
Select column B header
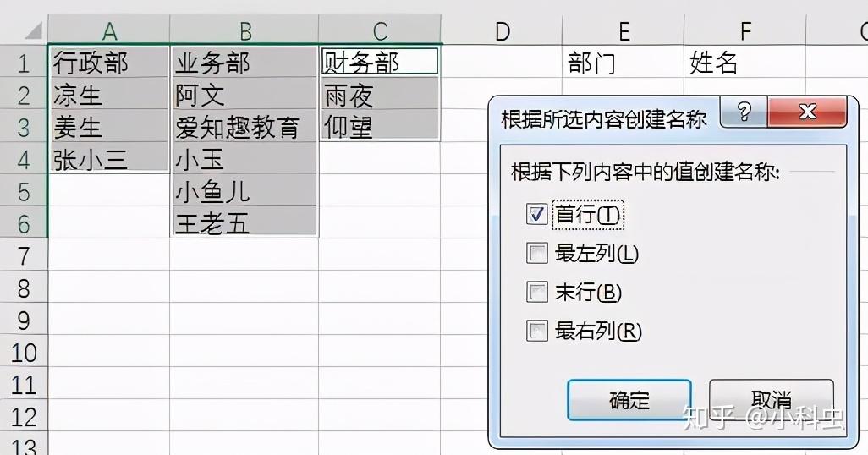(x=244, y=30)
